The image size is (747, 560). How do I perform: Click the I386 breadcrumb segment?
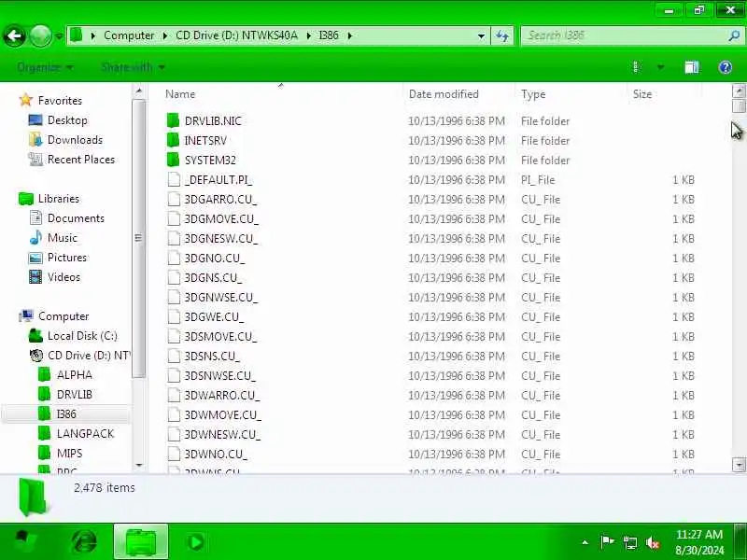(x=329, y=35)
